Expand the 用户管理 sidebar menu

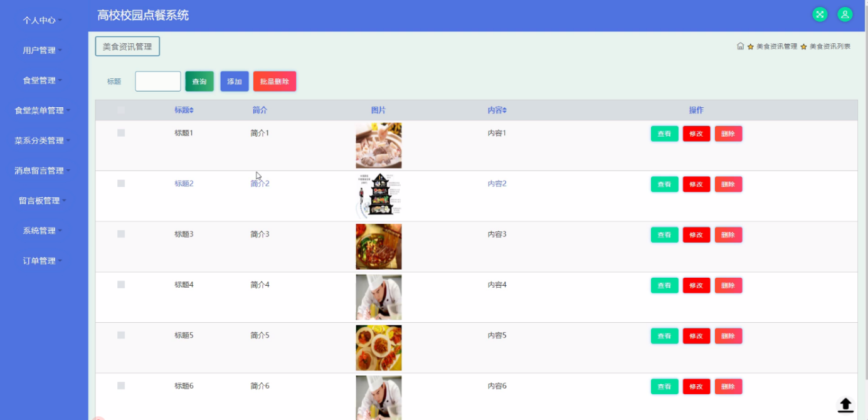pyautogui.click(x=43, y=50)
